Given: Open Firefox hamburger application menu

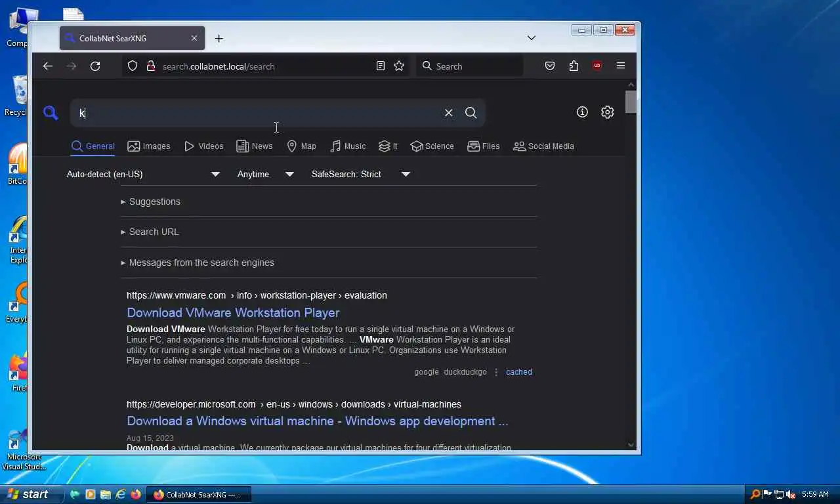Looking at the screenshot, I should coord(621,66).
